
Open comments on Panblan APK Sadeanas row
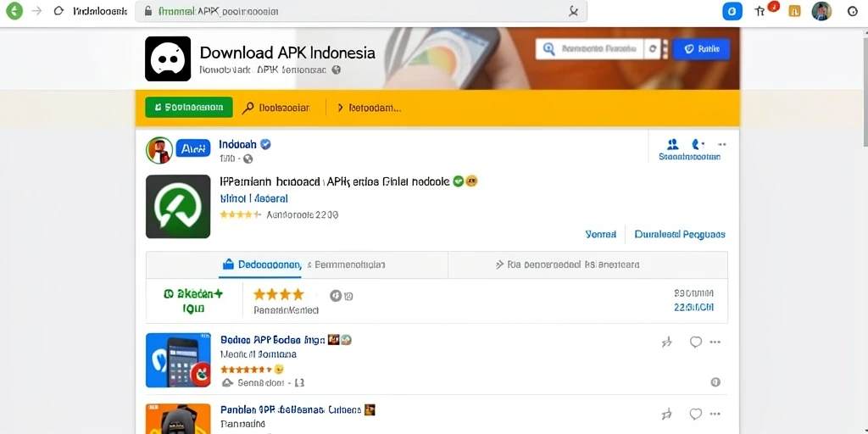coord(695,414)
